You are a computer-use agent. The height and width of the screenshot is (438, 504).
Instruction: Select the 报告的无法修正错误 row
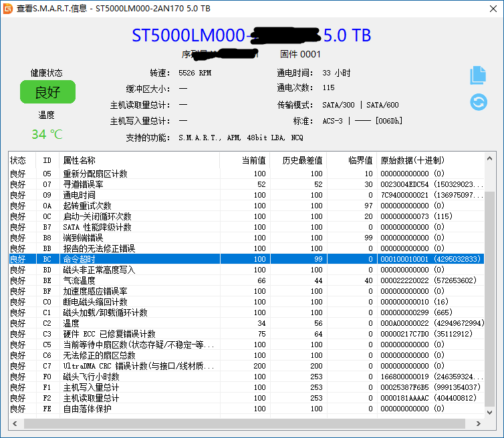[247, 248]
